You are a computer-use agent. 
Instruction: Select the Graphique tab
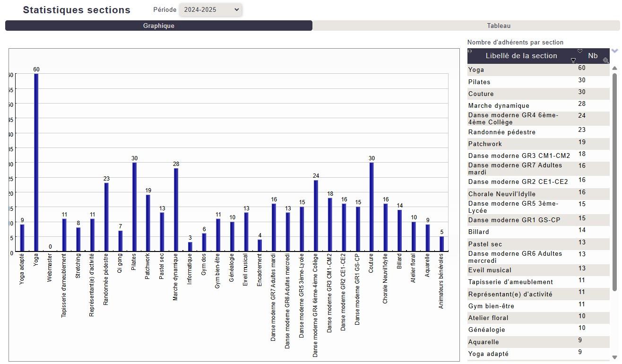[159, 26]
